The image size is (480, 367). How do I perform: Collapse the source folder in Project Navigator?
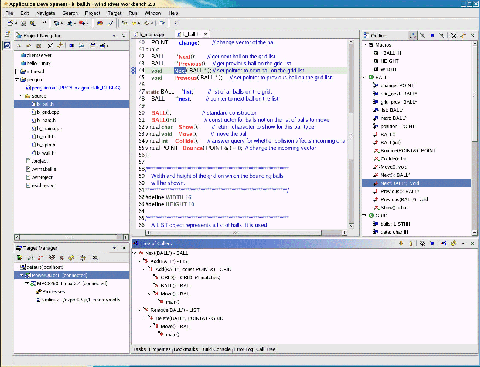coord(21,96)
